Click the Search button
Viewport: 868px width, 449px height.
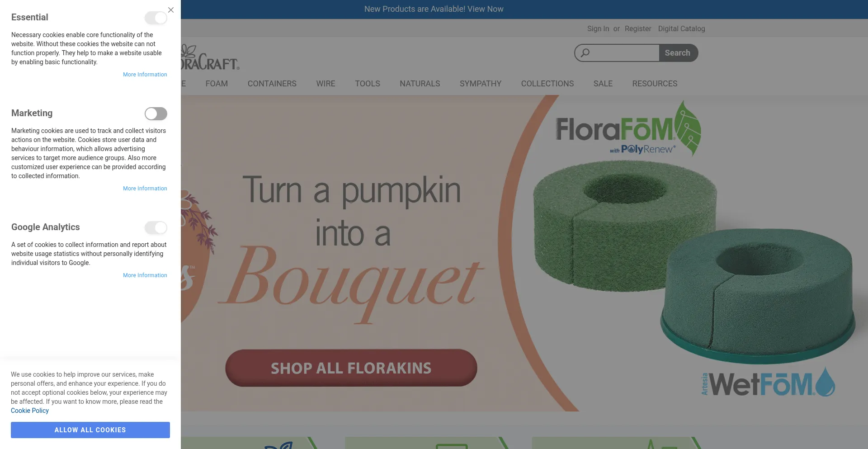click(x=678, y=53)
